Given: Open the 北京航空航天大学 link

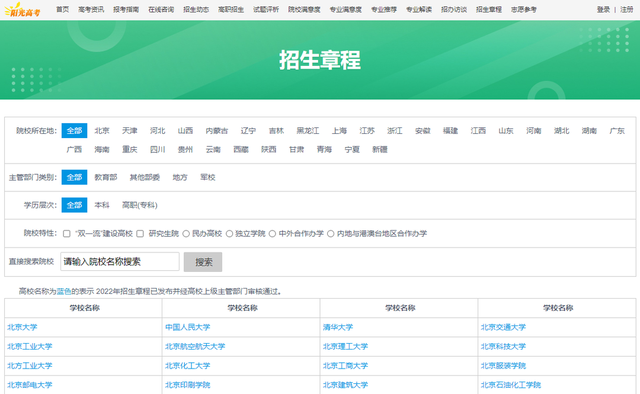Looking at the screenshot, I should (x=195, y=347).
